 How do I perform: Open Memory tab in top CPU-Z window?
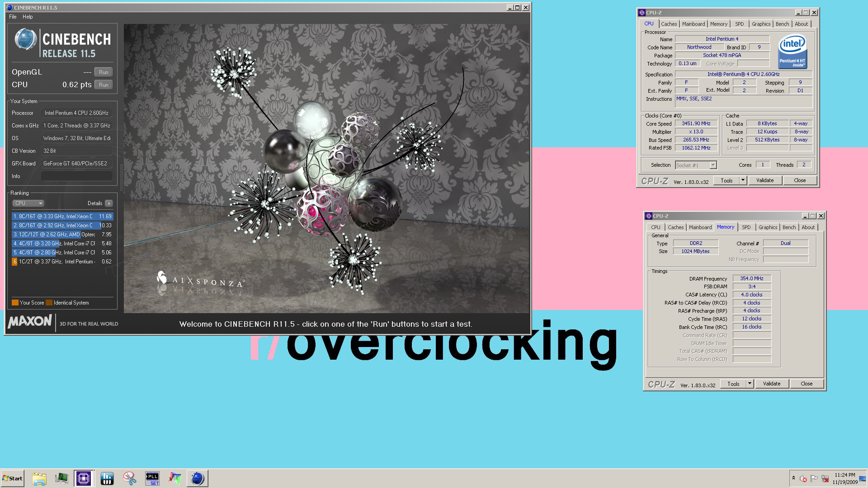click(x=719, y=24)
